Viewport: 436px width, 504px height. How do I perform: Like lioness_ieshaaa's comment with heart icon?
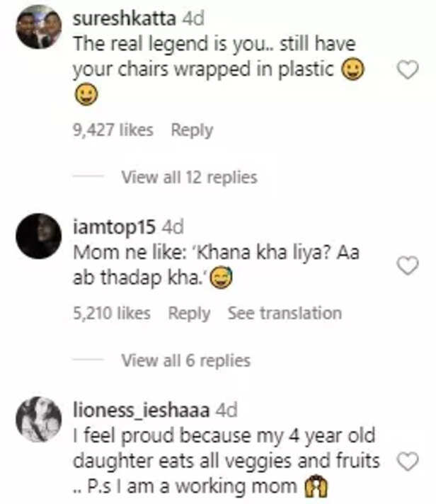408,461
